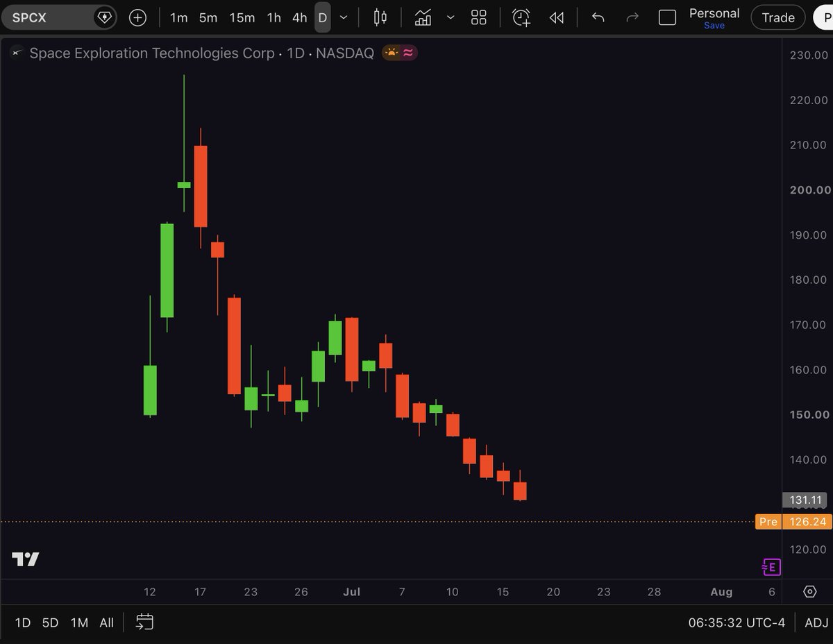Click the Space Exploration Technologies Corp title
This screenshot has height=644, width=833.
tap(151, 53)
